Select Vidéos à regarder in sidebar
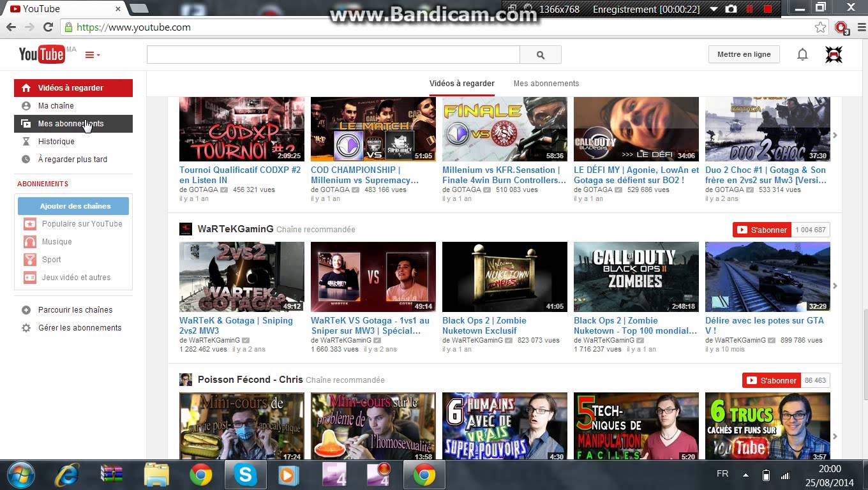Viewport: 868px width, 490px height. 73,88
